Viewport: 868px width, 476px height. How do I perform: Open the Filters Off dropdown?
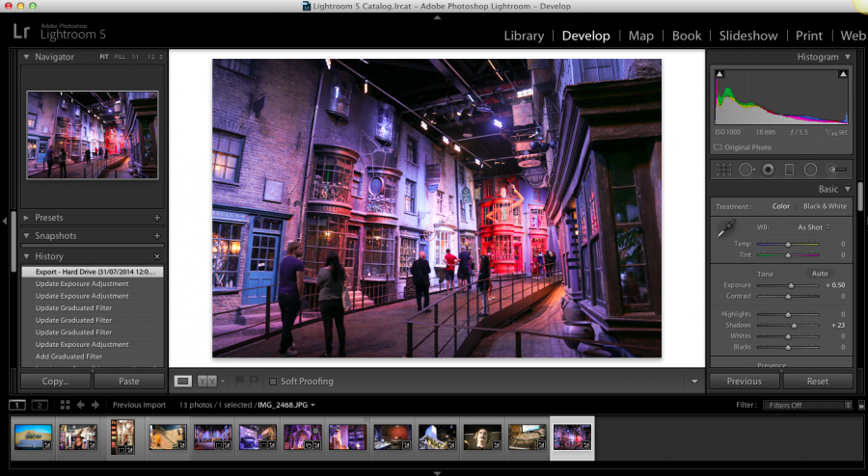tap(807, 406)
